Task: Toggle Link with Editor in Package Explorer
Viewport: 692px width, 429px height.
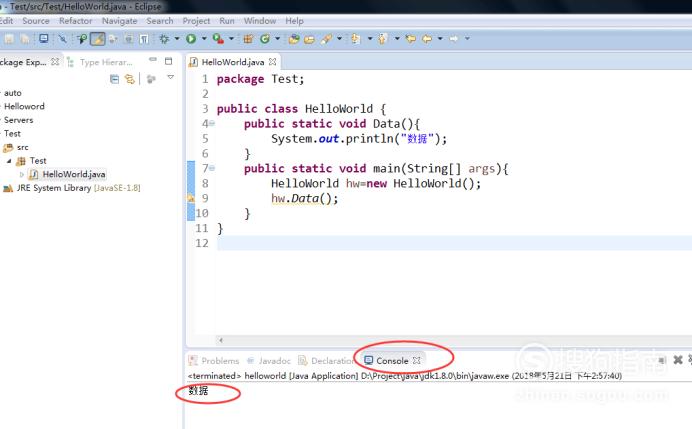Action: click(x=129, y=79)
